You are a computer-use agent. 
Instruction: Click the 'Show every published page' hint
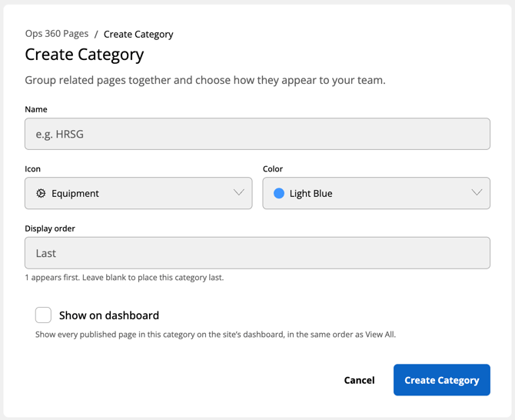click(x=215, y=335)
